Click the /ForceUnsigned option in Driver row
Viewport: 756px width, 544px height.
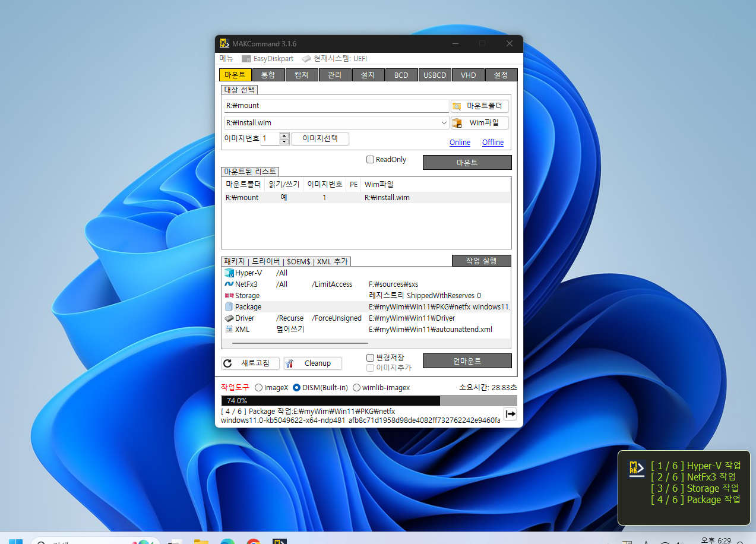point(337,318)
